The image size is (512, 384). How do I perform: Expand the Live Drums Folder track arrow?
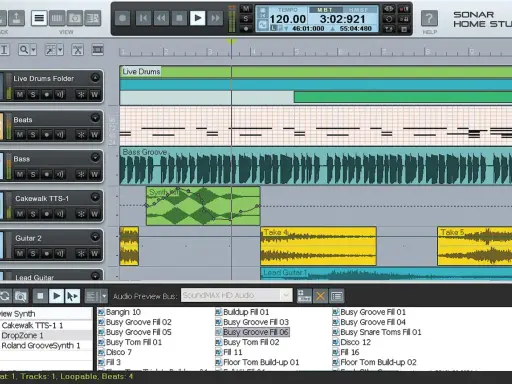[x=95, y=78]
